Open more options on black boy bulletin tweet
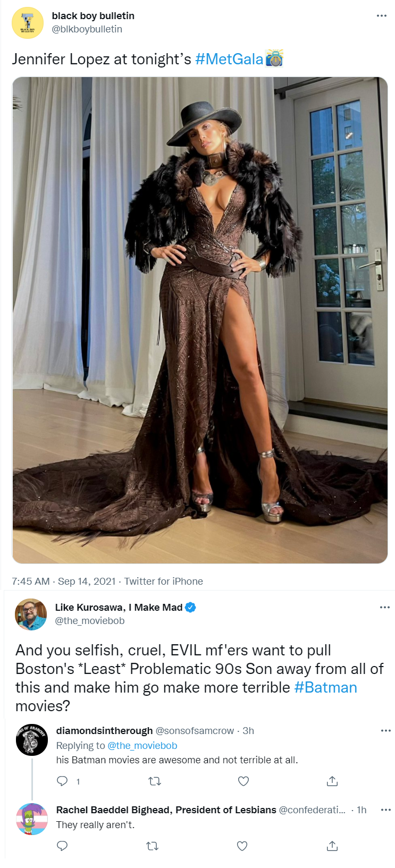 click(x=381, y=16)
